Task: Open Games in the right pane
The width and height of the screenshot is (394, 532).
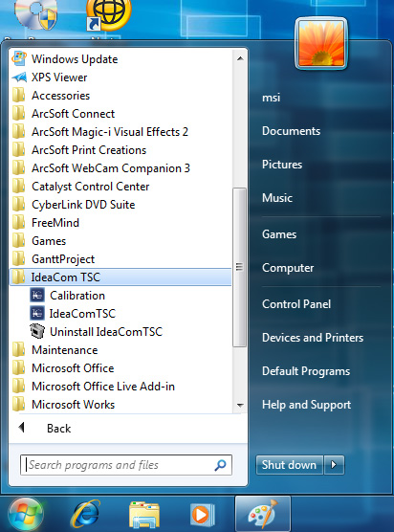Action: [x=279, y=234]
